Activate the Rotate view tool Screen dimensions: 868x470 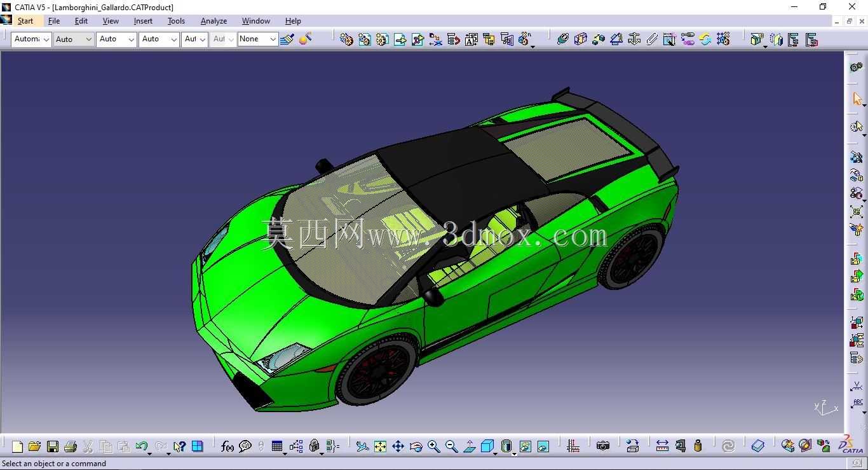416,446
